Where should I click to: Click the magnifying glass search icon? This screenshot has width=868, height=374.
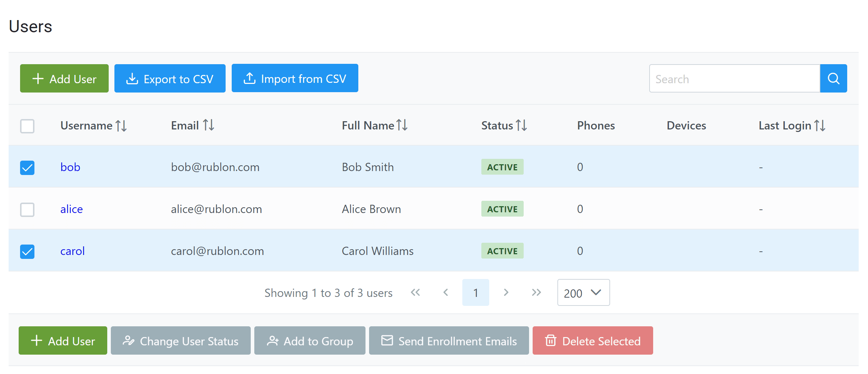pyautogui.click(x=833, y=79)
